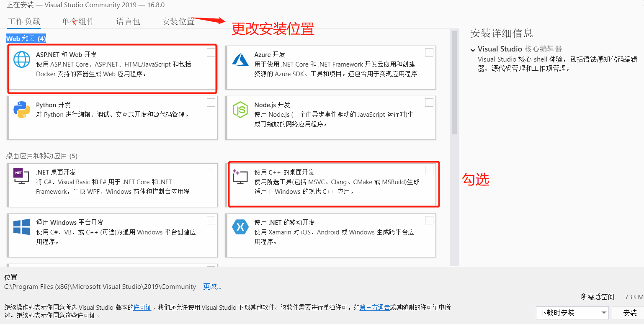Open the 许可证 license link
The height and width of the screenshot is (324, 644).
(142, 307)
